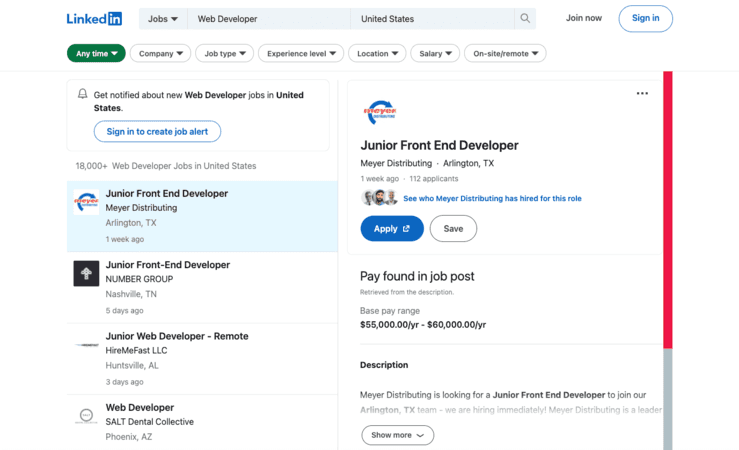Click the hired employees avatar group
The height and width of the screenshot is (450, 739).
point(379,197)
